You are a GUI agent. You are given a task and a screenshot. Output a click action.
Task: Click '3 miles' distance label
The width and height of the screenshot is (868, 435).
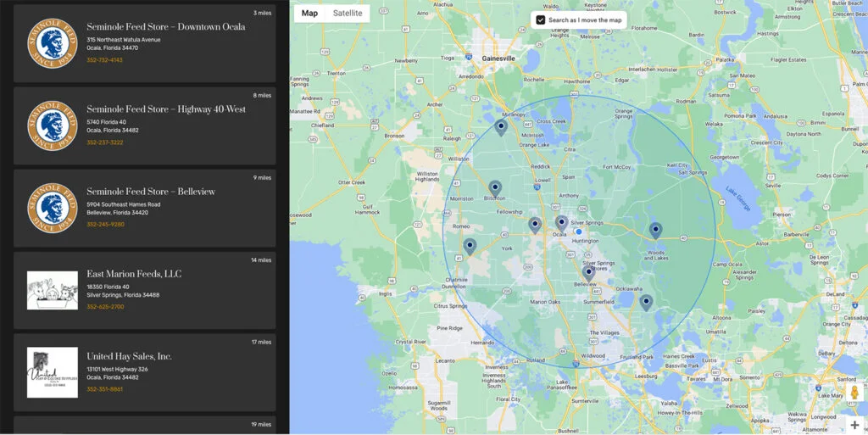(x=263, y=13)
